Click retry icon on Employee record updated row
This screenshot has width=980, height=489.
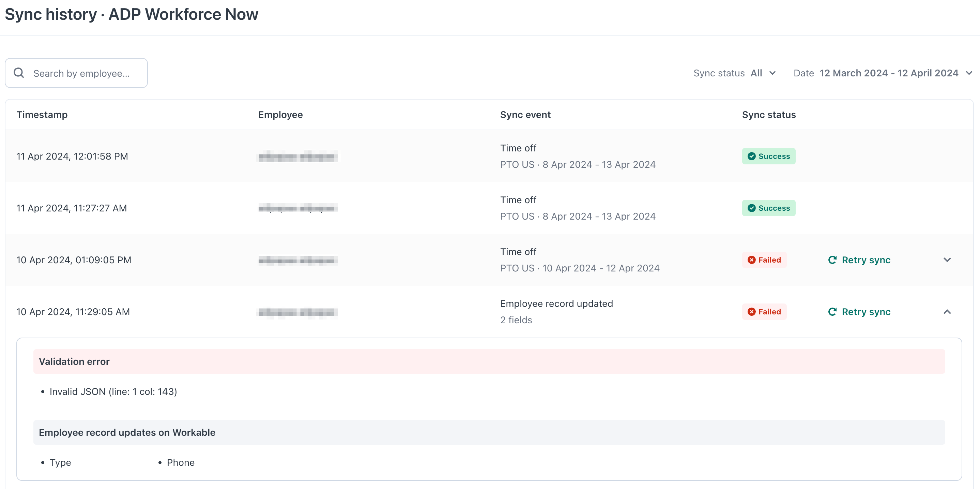pos(832,312)
